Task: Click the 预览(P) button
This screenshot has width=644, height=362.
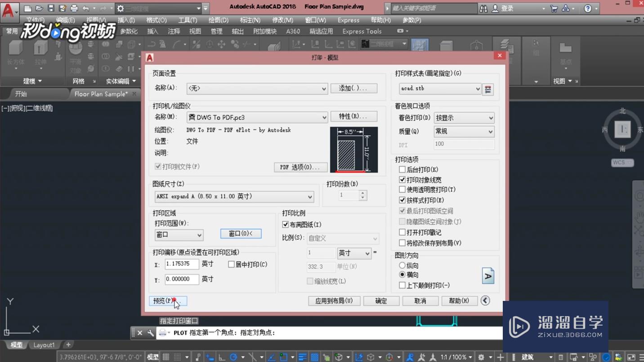Action: click(168, 301)
